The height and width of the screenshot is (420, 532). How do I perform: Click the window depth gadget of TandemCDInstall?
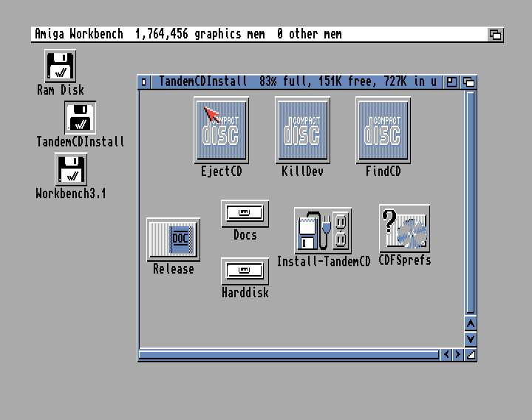pos(468,81)
